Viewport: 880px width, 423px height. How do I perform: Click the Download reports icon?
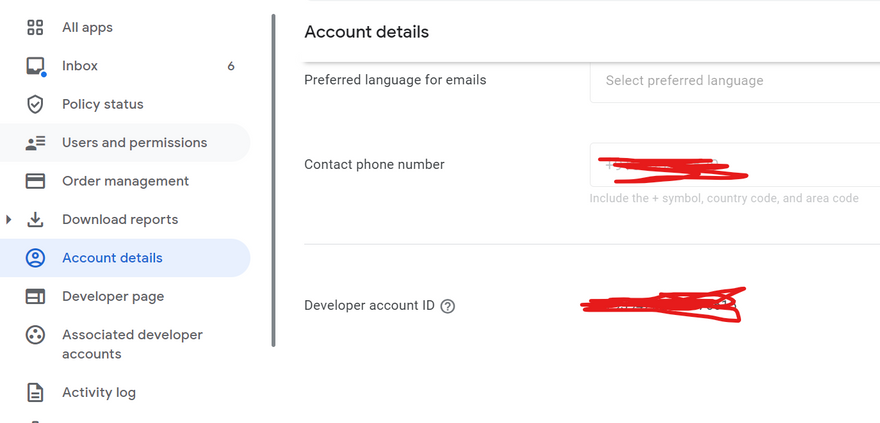pyautogui.click(x=35, y=220)
